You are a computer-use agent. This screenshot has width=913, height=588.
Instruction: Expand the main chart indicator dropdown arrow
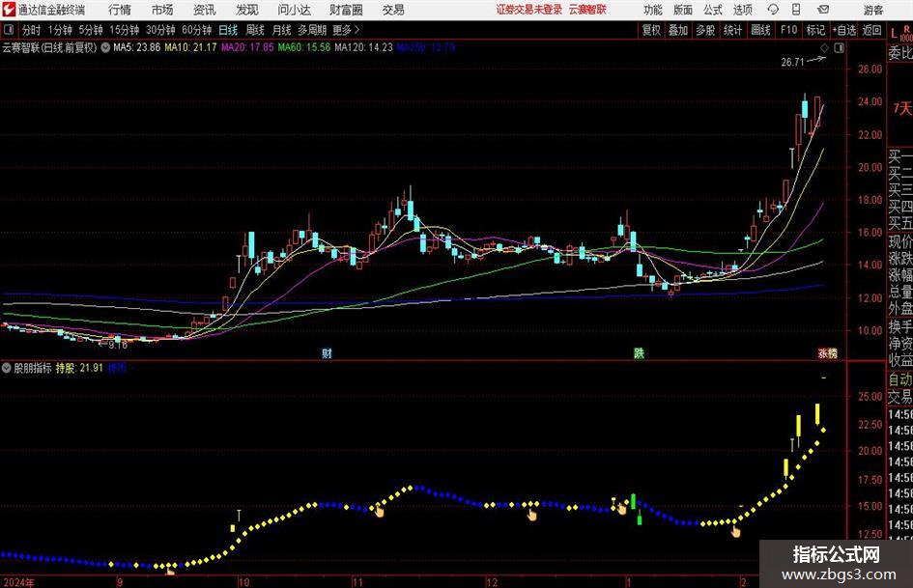tap(105, 47)
